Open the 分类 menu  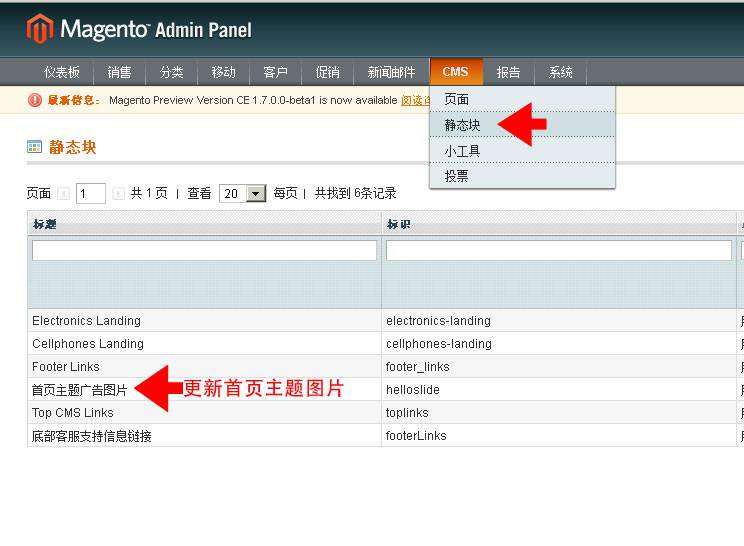coord(171,72)
